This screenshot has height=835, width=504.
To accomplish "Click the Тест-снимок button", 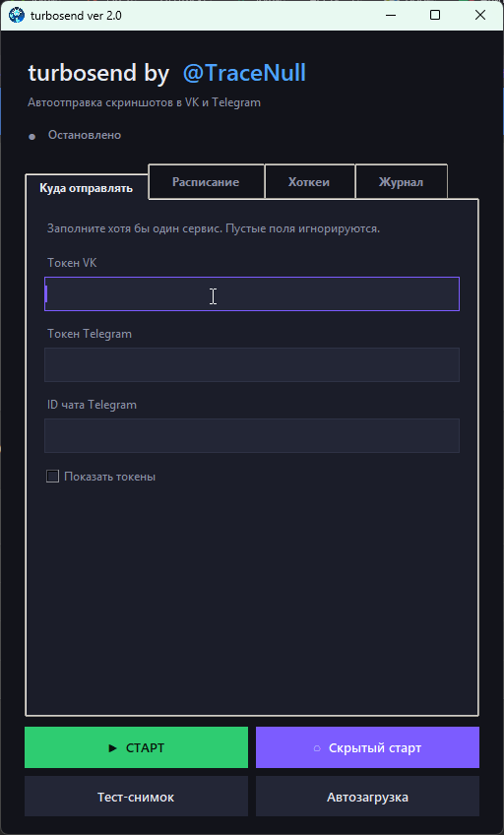I will pyautogui.click(x=136, y=797).
